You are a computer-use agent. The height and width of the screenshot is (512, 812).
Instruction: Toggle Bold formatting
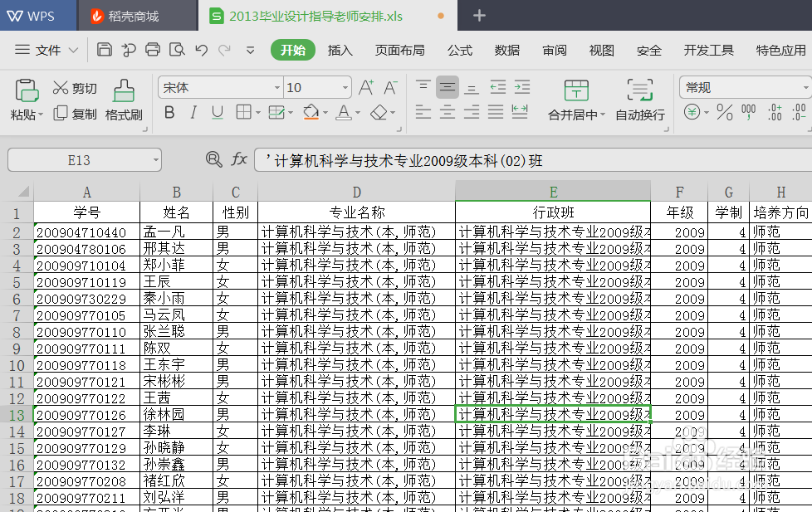[x=169, y=112]
